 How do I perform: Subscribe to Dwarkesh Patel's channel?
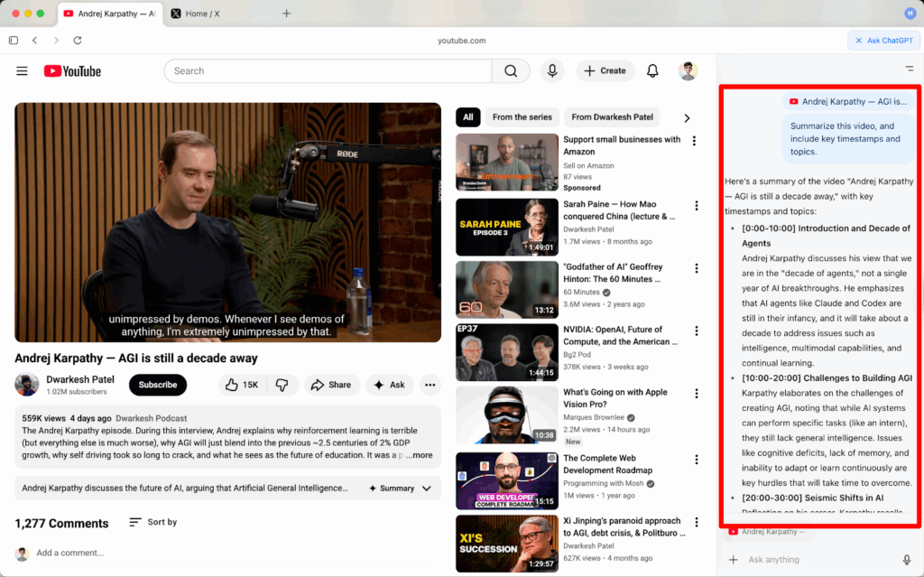coord(157,385)
